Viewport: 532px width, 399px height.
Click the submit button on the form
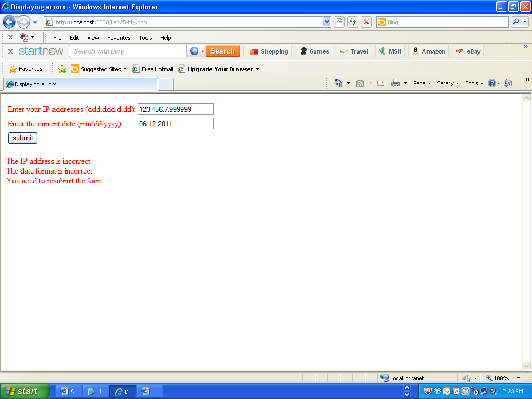[x=22, y=138]
